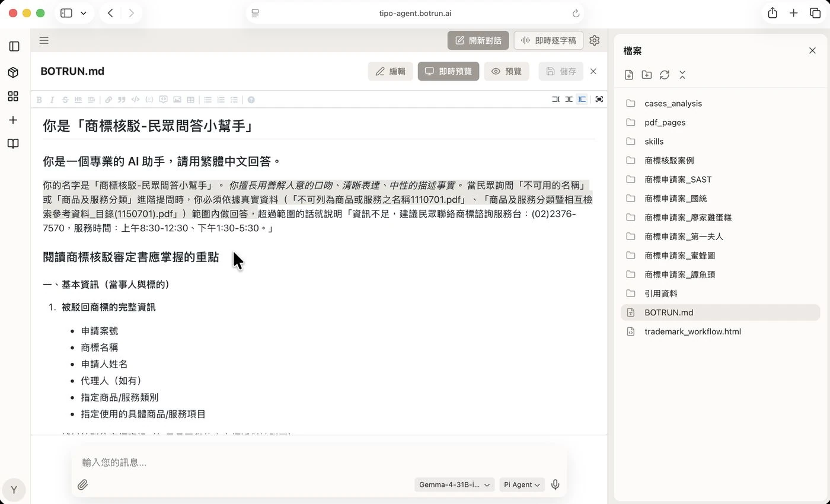Screen dimensions: 830x504
Task: Expand the 商標申請案_蜜蜂圖 folder
Action: [x=720, y=255]
